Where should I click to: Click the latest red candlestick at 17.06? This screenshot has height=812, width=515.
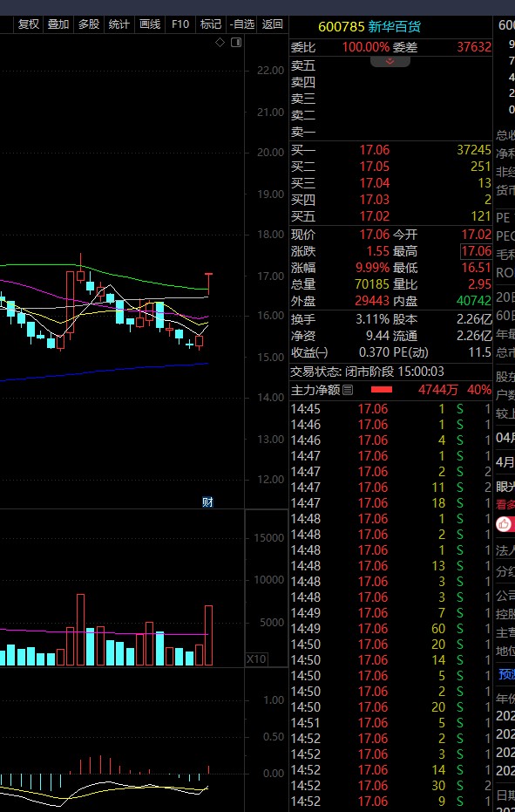click(208, 283)
